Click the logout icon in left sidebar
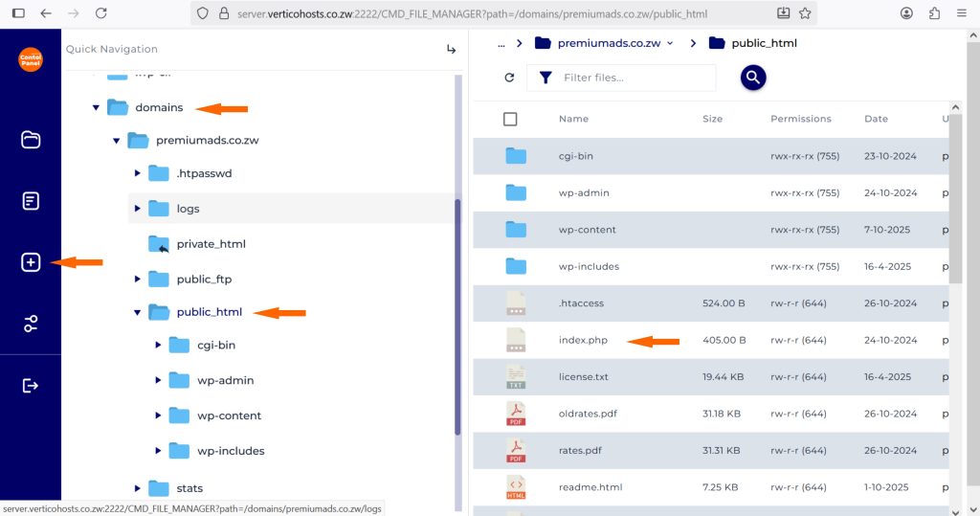This screenshot has height=516, width=980. (x=31, y=385)
